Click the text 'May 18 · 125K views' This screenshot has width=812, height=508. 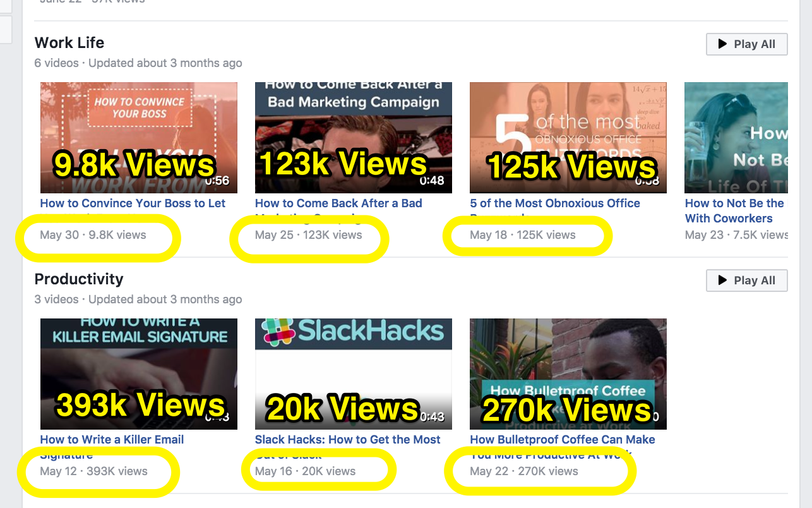523,235
